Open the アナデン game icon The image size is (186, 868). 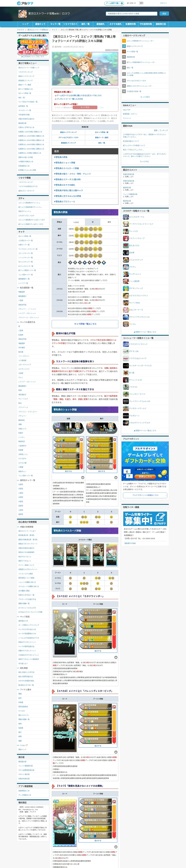126,267
